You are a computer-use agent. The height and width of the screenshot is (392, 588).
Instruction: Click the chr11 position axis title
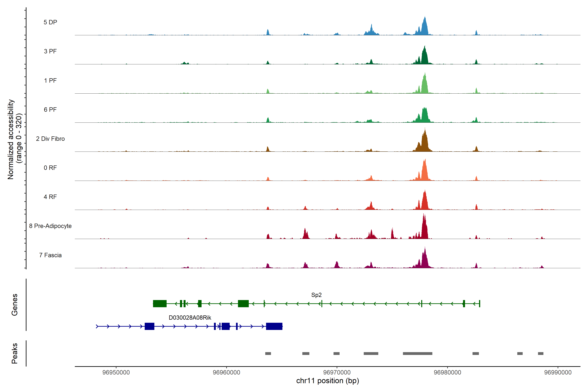point(327,381)
